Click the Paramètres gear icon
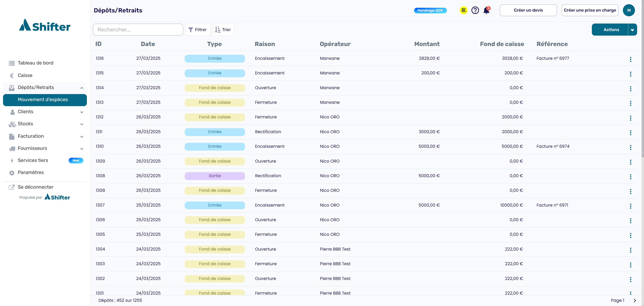This screenshot has width=644, height=306. tap(12, 173)
